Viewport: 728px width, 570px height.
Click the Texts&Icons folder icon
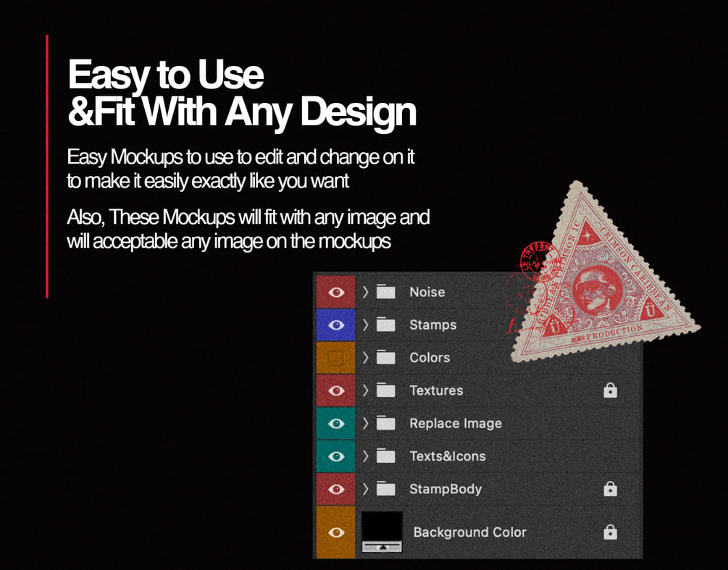(x=386, y=456)
